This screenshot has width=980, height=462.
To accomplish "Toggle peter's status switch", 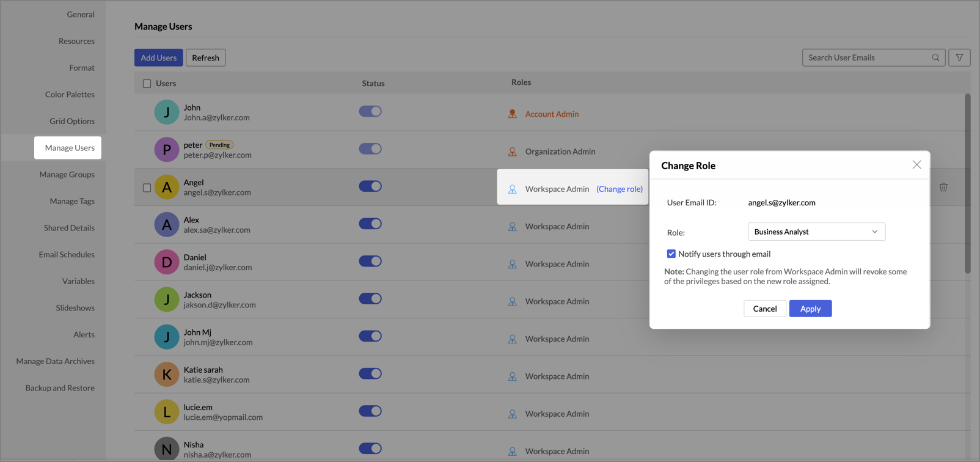I will pos(370,148).
